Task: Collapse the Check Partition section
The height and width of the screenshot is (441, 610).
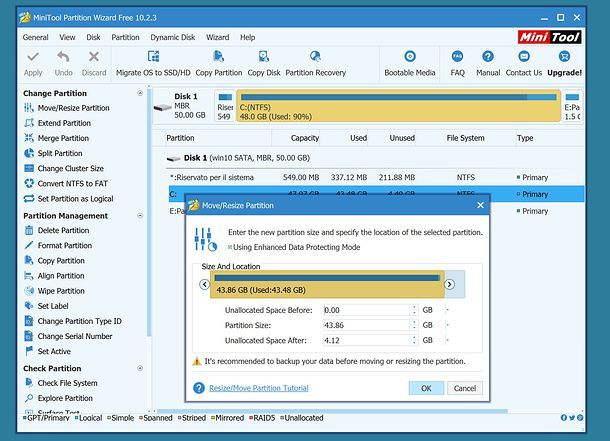Action: [140, 369]
